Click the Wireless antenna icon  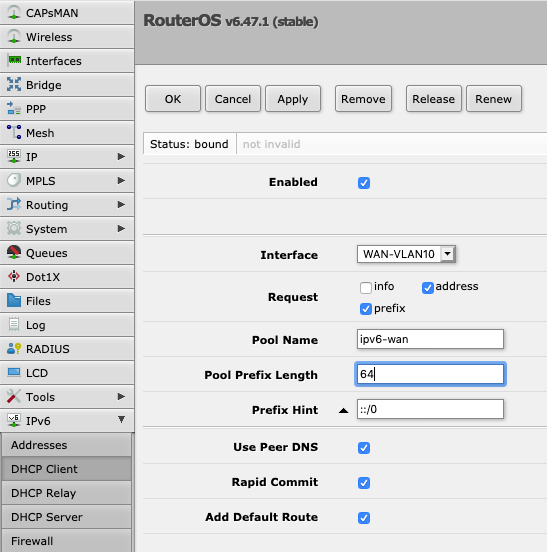14,37
